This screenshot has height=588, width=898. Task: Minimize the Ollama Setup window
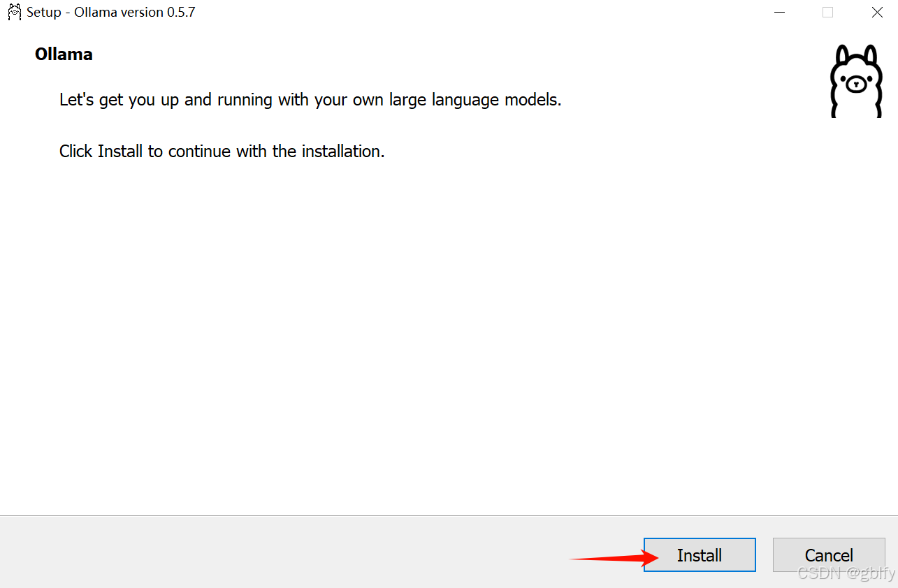tap(778, 13)
